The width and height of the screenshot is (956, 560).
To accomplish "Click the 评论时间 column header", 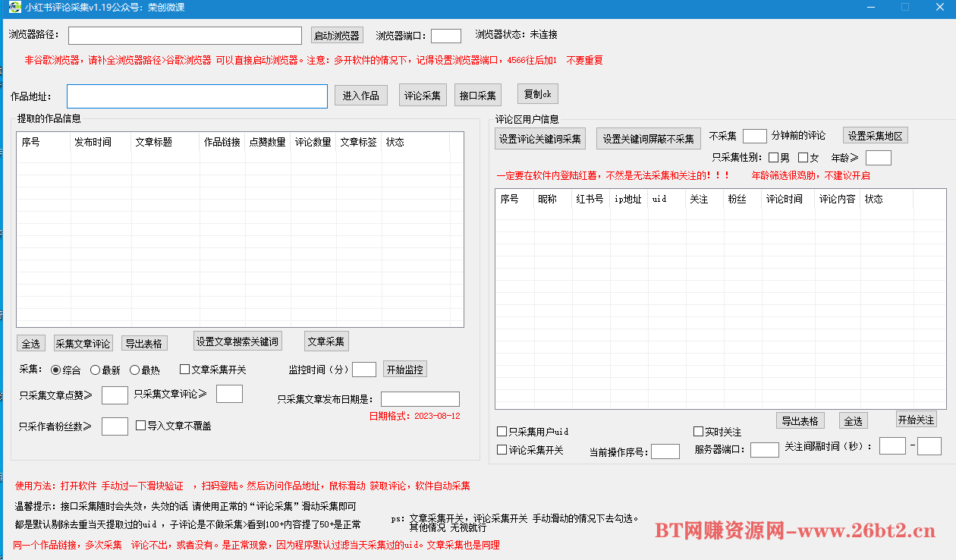I will 785,199.
